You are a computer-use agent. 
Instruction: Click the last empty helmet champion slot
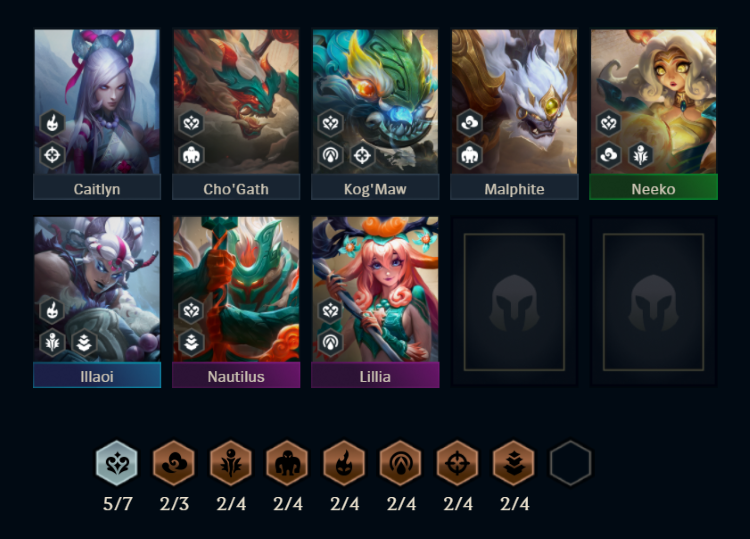[x=653, y=302]
